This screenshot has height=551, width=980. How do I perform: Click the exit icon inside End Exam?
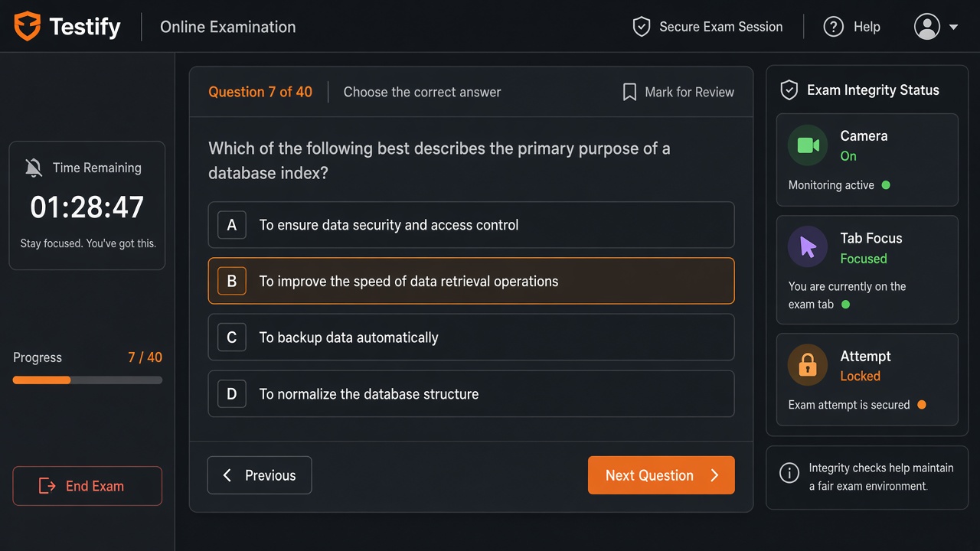(47, 486)
